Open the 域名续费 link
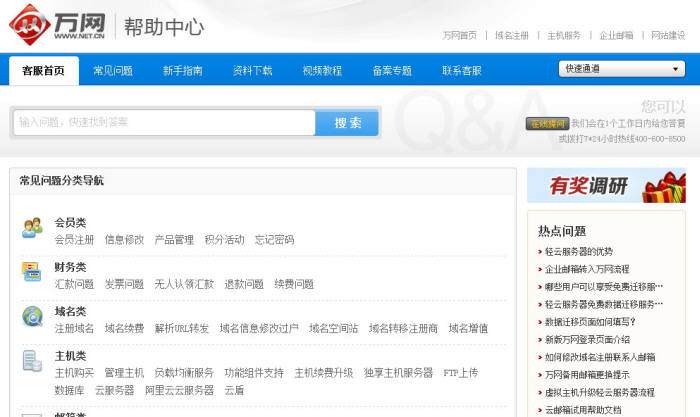The width and height of the screenshot is (700, 417). (x=124, y=329)
